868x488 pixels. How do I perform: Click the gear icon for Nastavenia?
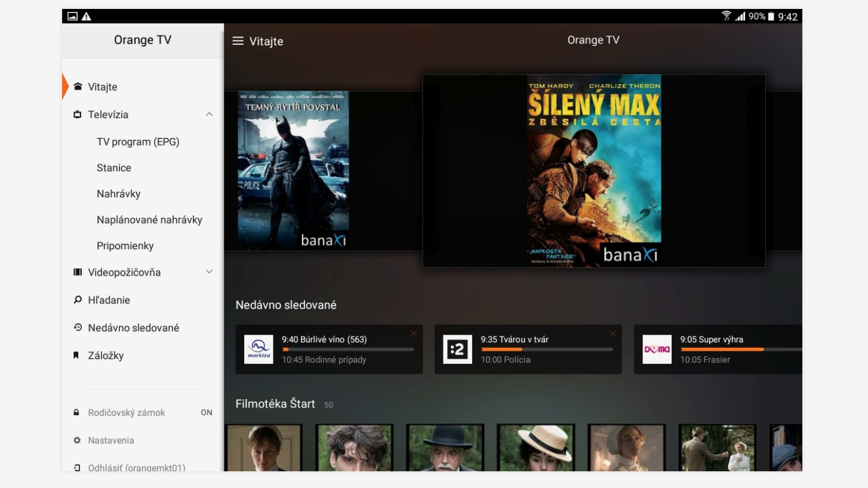76,440
